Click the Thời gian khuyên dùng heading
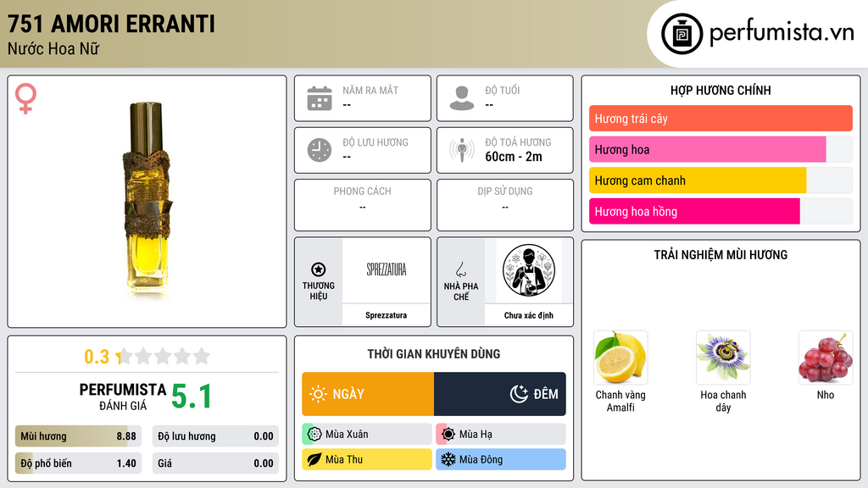The height and width of the screenshot is (488, 868). tap(434, 354)
